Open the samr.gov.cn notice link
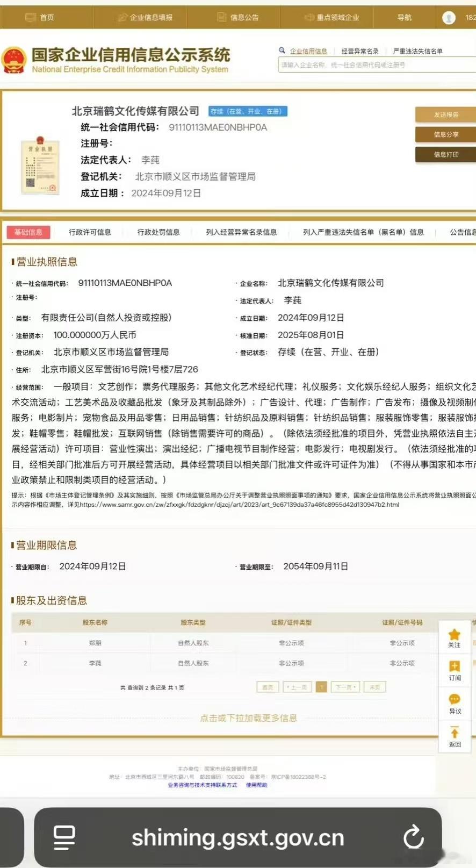This screenshot has height=868, width=476. click(240, 505)
